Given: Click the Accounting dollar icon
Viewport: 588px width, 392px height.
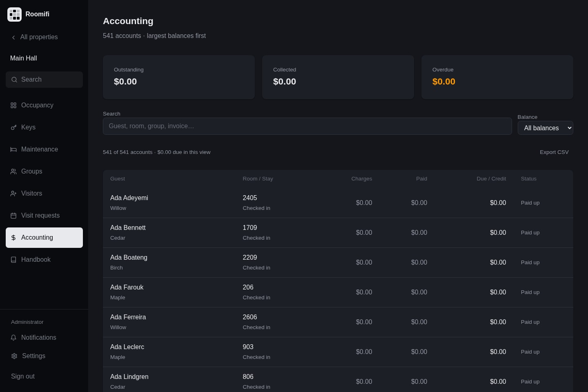Looking at the screenshot, I should click(13, 238).
